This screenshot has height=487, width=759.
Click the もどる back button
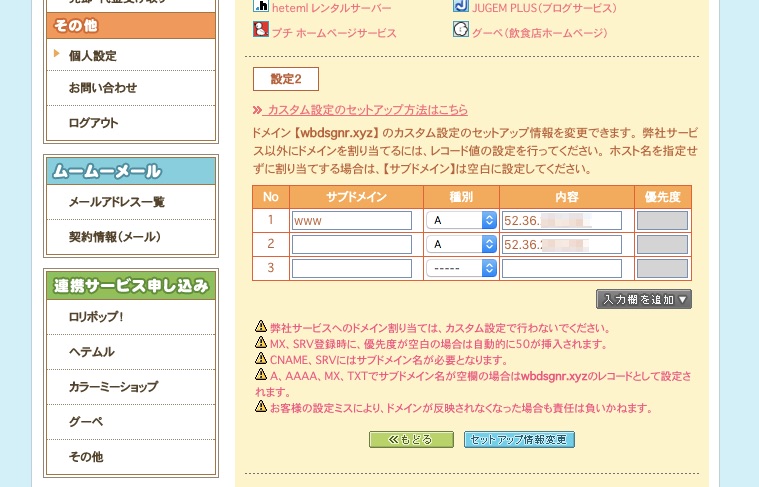pyautogui.click(x=411, y=440)
